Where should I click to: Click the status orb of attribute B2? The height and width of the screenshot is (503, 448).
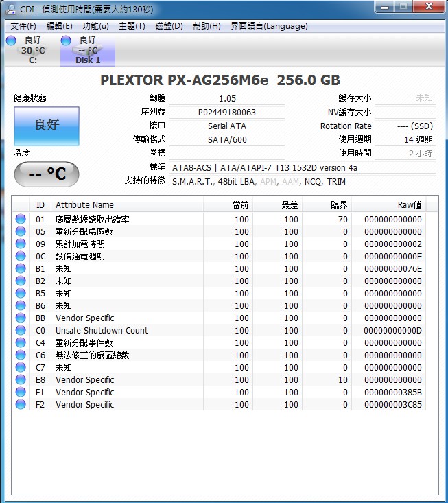point(21,281)
